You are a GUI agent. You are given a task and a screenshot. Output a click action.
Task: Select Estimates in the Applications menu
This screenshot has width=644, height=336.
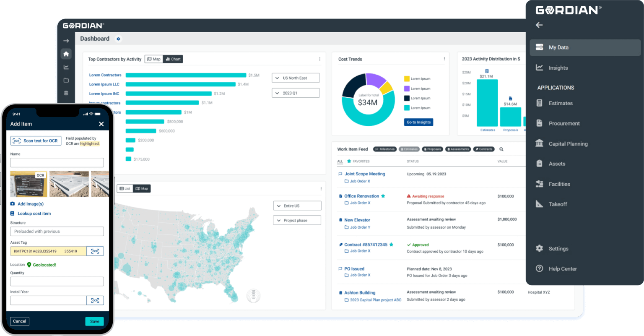pos(560,103)
